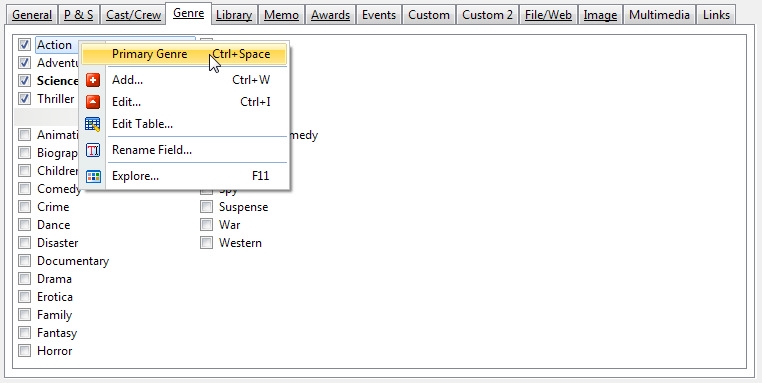Switch to the Library tab
Image resolution: width=762 pixels, height=383 pixels.
[234, 15]
